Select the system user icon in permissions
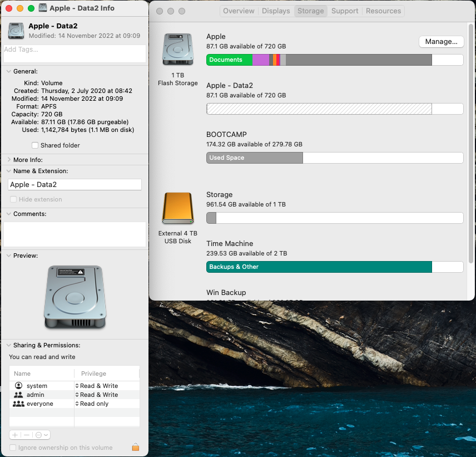Image resolution: width=476 pixels, height=457 pixels. (19, 386)
